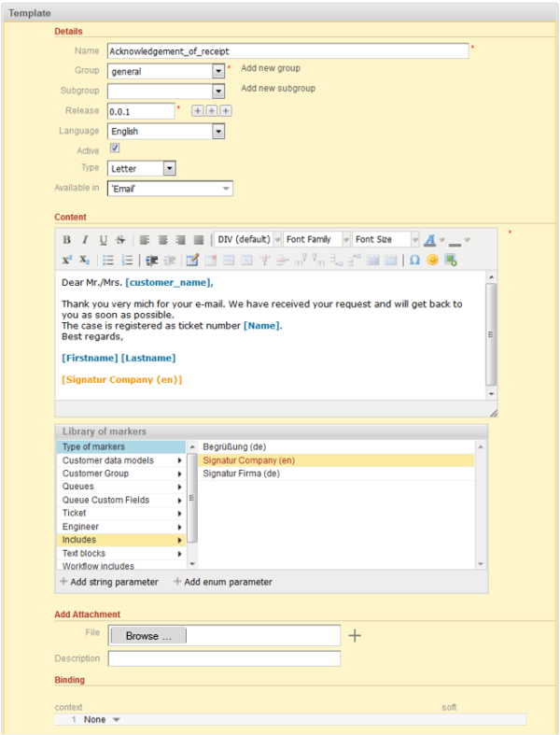The width and height of the screenshot is (560, 735).
Task: Choose the Begrüßung (de) include
Action: point(337,446)
